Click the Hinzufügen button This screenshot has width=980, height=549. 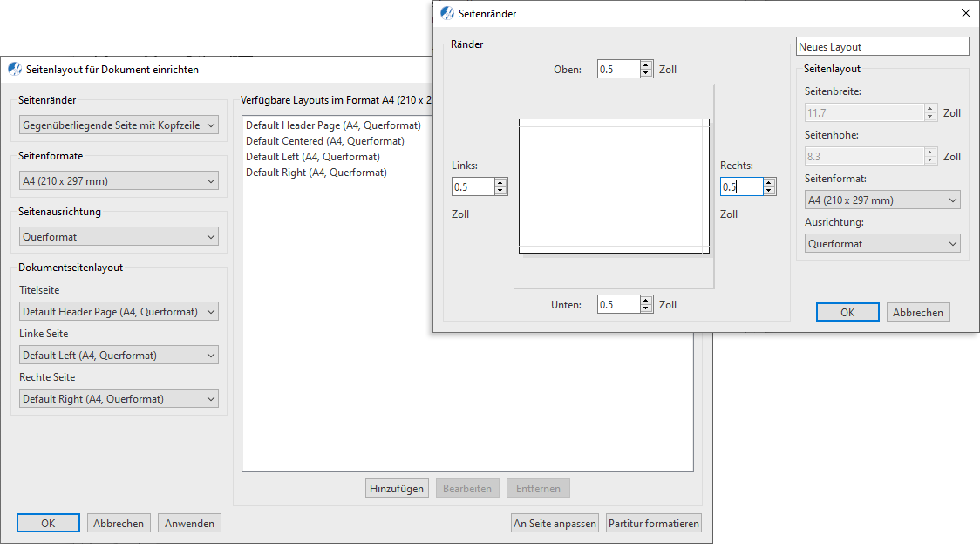tap(397, 489)
